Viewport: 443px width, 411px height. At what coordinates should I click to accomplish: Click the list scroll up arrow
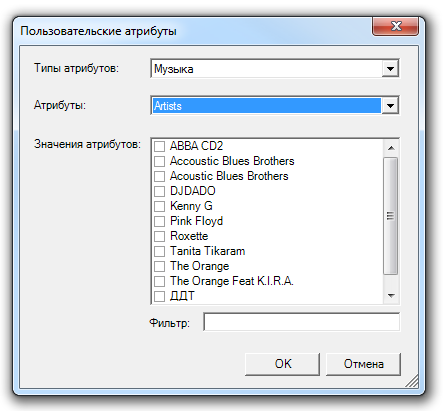391,148
